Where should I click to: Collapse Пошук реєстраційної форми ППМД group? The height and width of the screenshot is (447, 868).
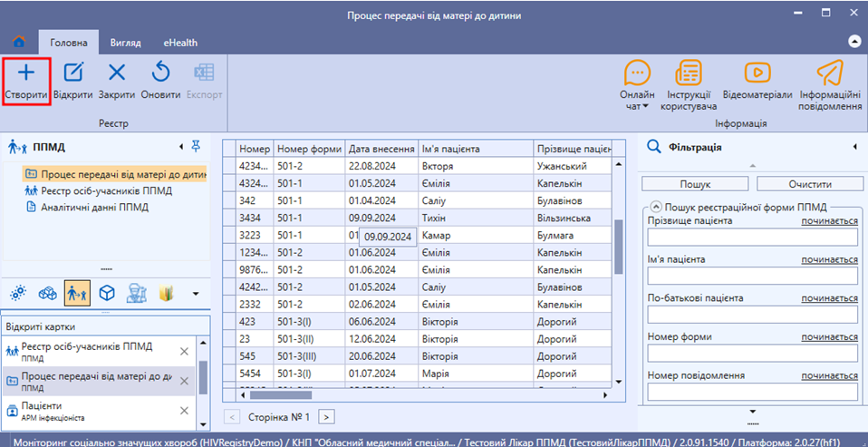pyautogui.click(x=656, y=207)
